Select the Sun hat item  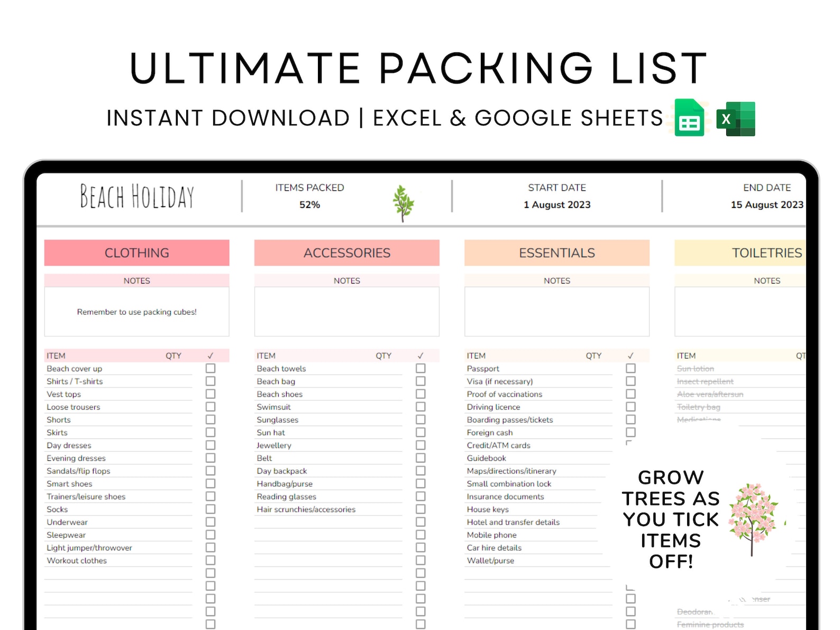[270, 433]
